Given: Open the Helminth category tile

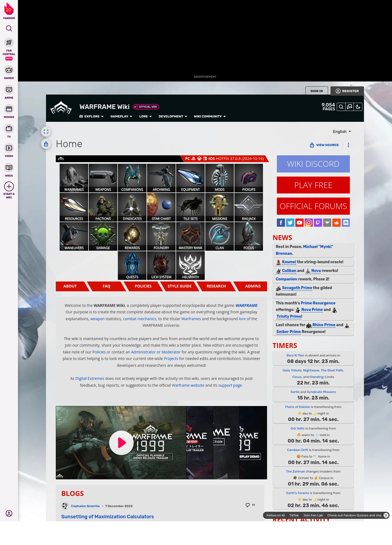Looking at the screenshot, I should coord(191,265).
